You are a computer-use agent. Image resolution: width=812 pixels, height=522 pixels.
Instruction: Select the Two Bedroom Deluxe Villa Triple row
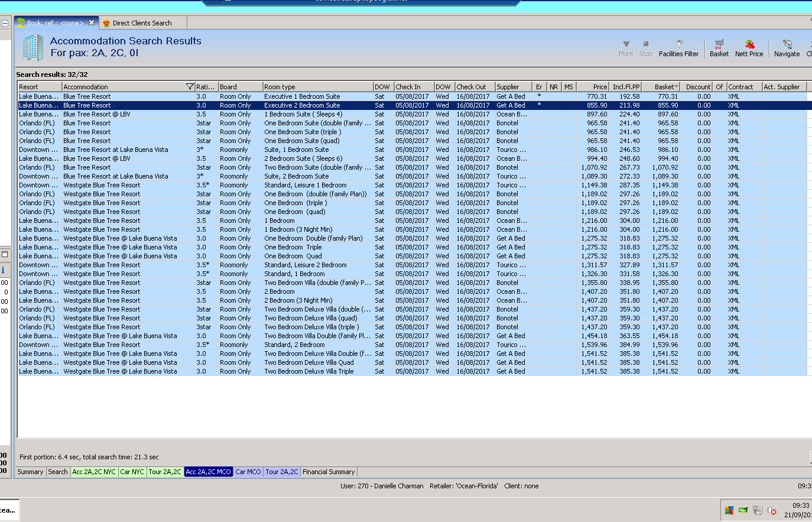click(412, 371)
